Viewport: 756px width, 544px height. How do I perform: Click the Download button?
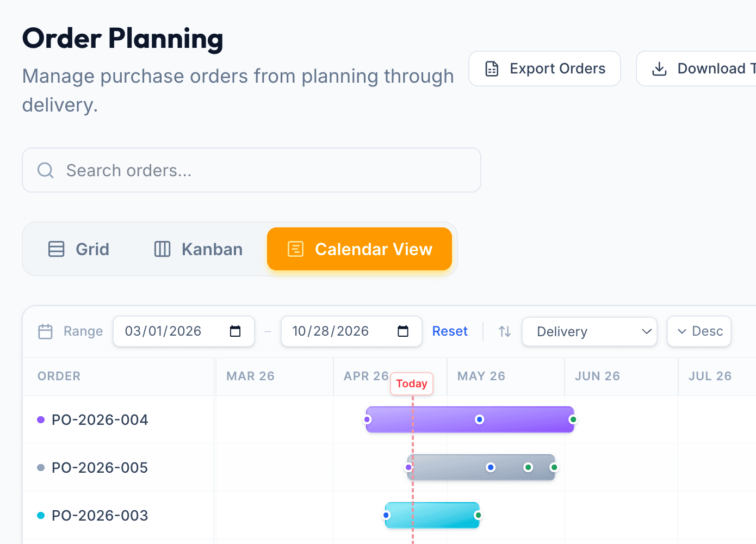tap(696, 69)
